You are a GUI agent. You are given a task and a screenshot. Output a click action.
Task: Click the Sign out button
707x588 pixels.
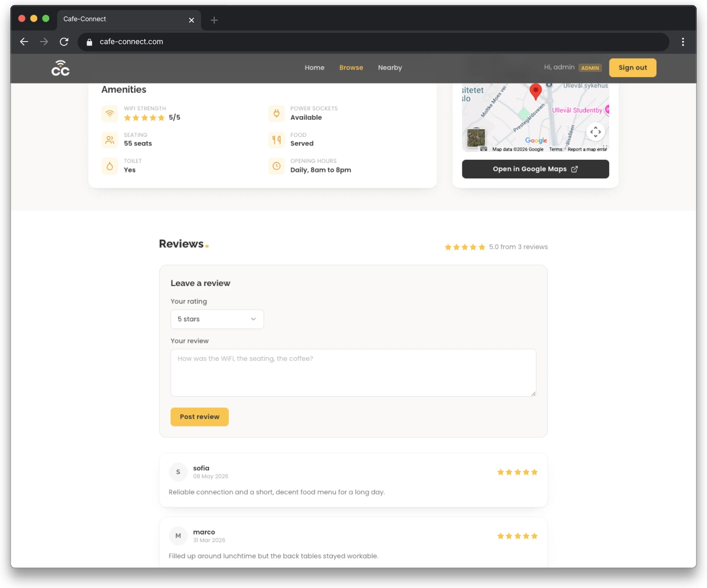click(x=632, y=68)
